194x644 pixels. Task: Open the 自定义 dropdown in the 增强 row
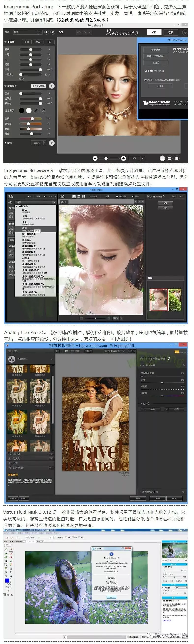39,143
